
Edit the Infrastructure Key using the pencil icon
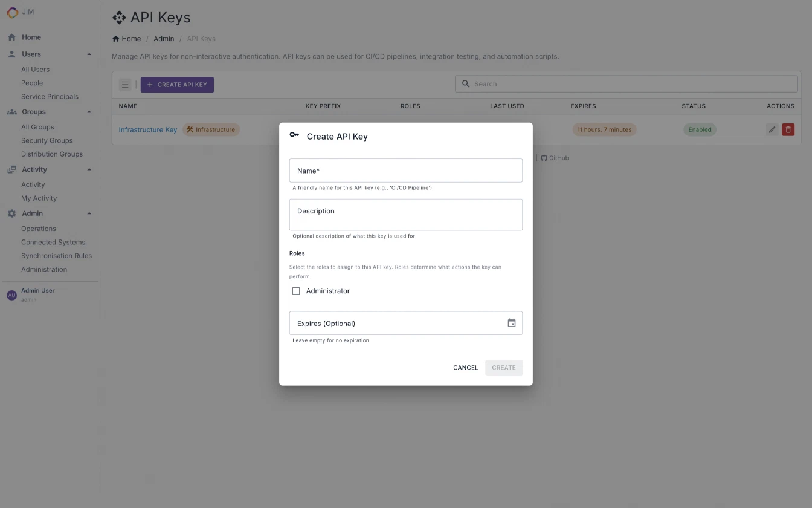772,129
